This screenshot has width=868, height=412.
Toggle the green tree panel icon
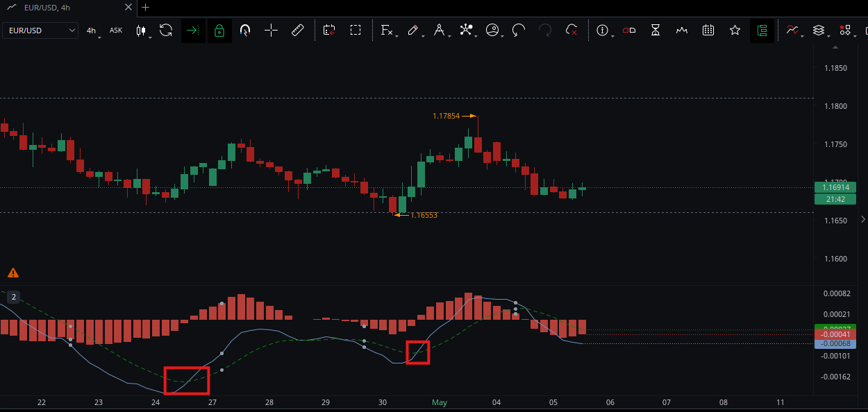[762, 31]
